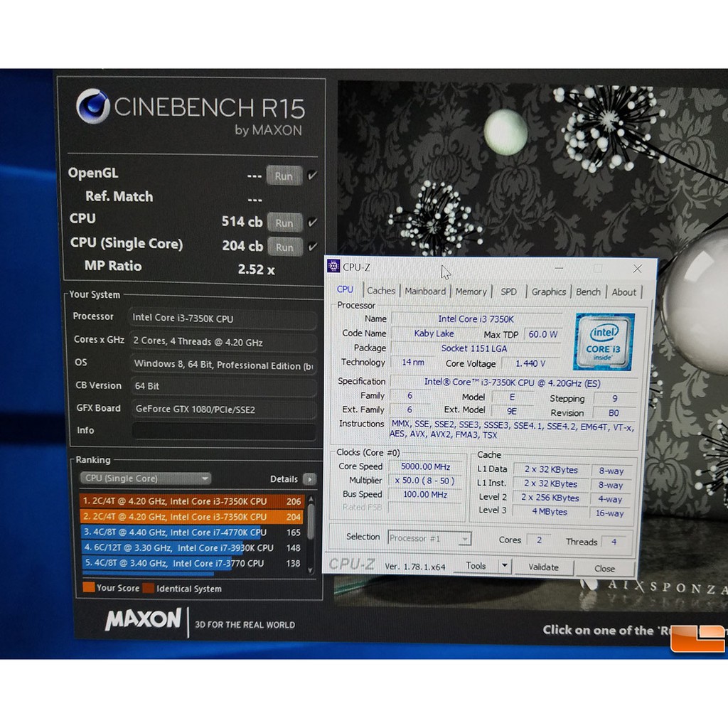Click the single core score 204 cb
The width and height of the screenshot is (728, 728).
coord(242,245)
